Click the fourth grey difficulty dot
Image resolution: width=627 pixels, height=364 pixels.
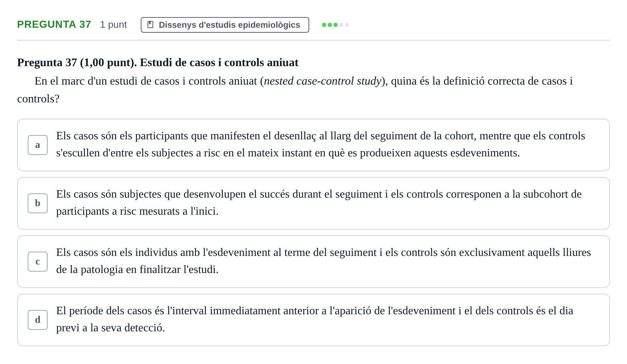[341, 25]
